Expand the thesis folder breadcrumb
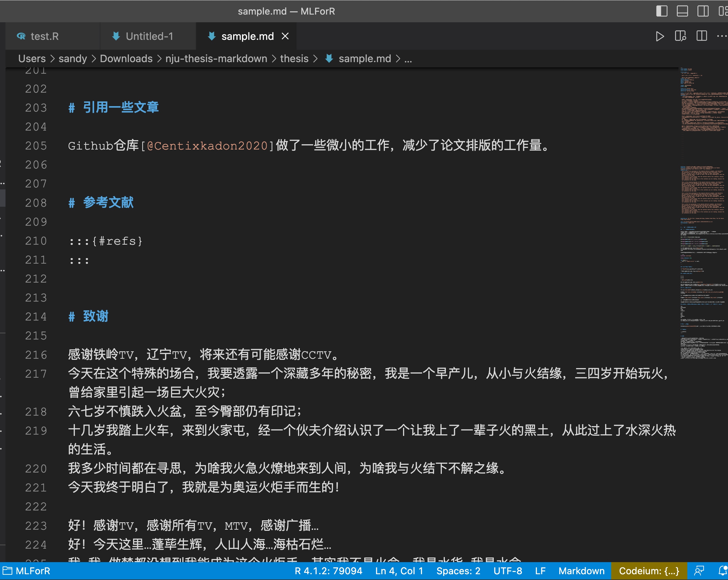The width and height of the screenshot is (728, 580). pos(294,59)
